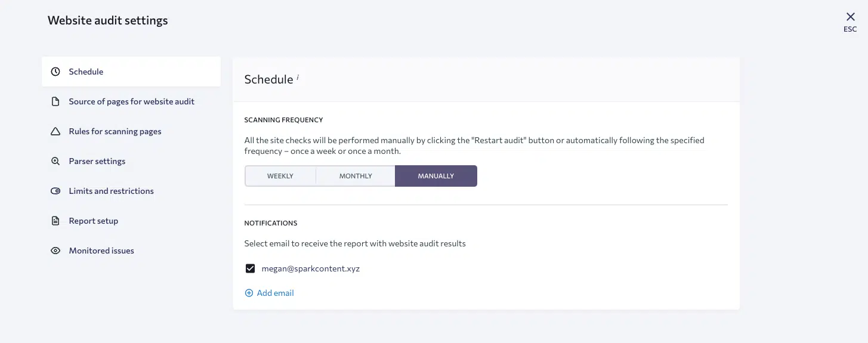This screenshot has height=343, width=868.
Task: Click the Add email link
Action: (275, 293)
